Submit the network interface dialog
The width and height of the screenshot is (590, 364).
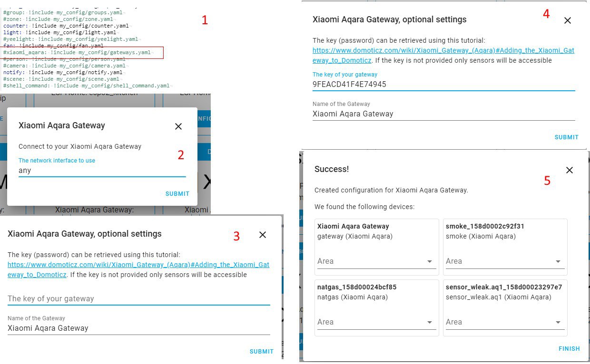(177, 194)
